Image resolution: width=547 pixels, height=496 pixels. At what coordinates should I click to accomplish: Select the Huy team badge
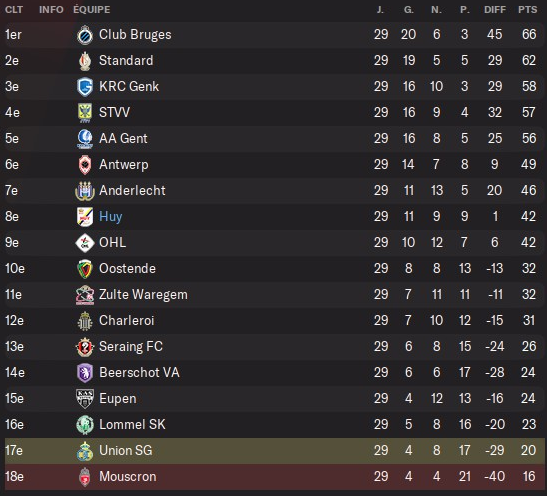pos(85,217)
